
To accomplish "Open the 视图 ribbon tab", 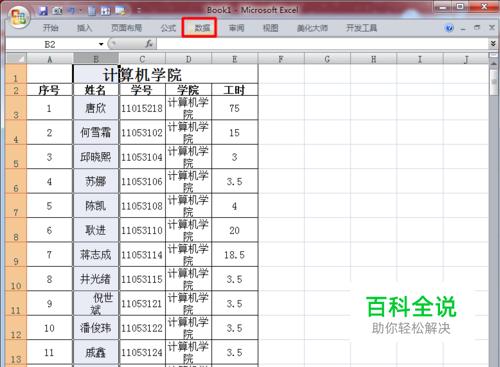I will pos(270,28).
